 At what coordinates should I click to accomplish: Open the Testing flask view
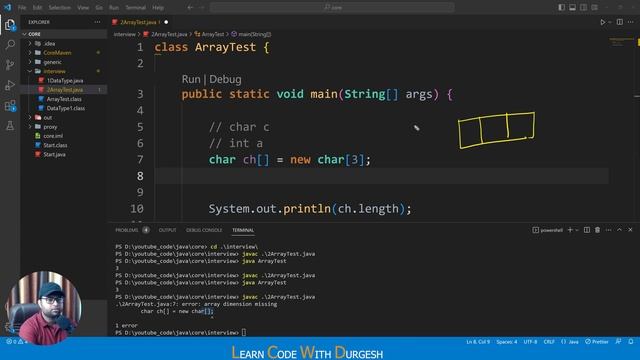tap(10, 126)
